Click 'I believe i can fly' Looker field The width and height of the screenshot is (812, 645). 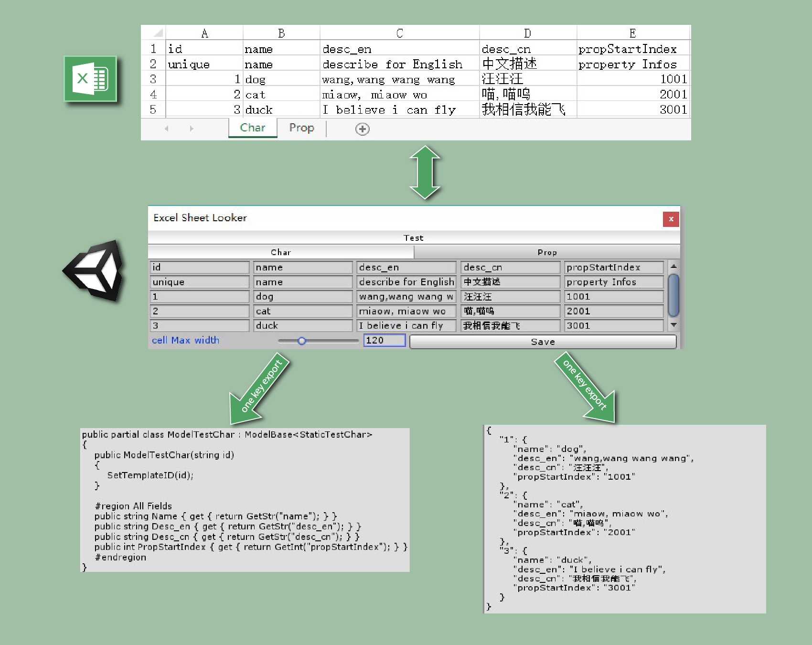pos(406,325)
